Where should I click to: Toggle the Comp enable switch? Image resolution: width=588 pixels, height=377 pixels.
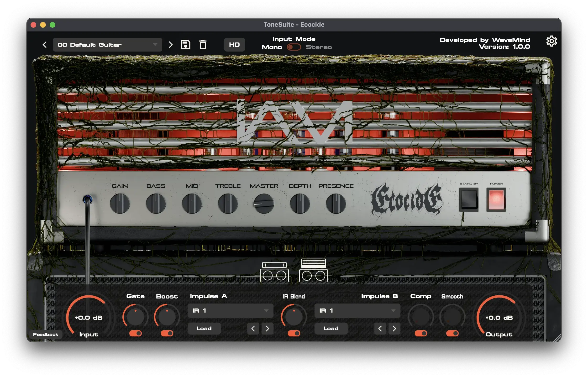(x=421, y=333)
